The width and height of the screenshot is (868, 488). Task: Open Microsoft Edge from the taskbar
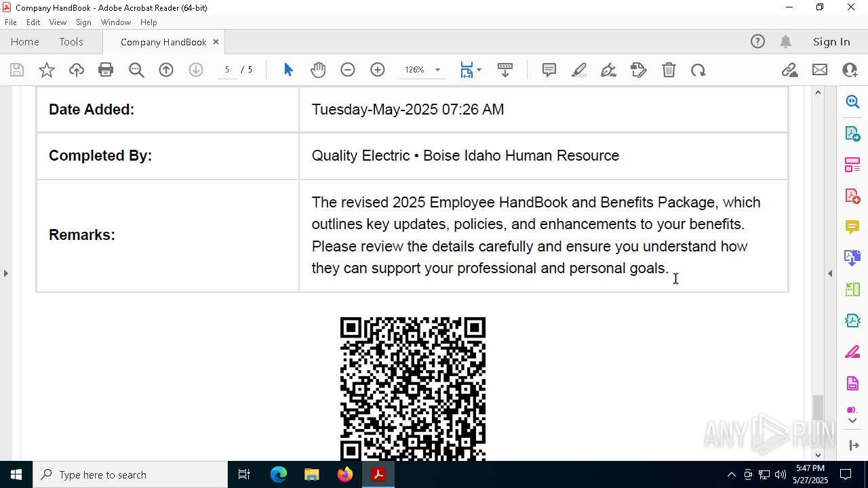[279, 474]
